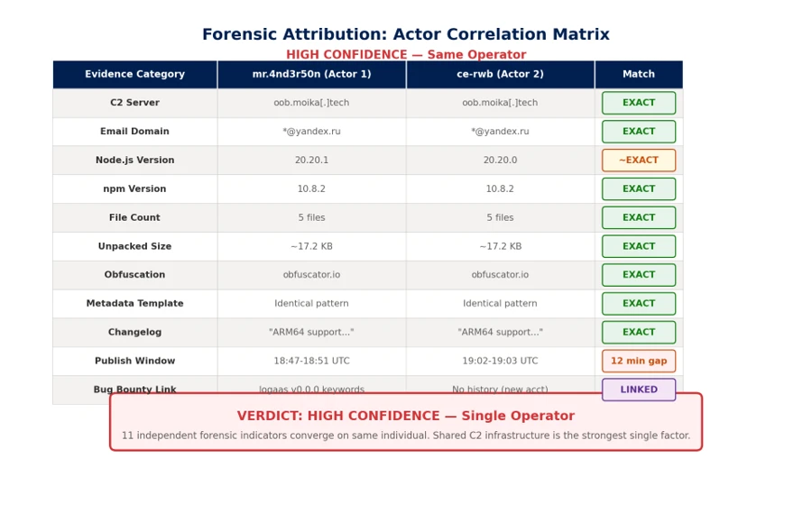Click the Match column header

pyautogui.click(x=639, y=74)
